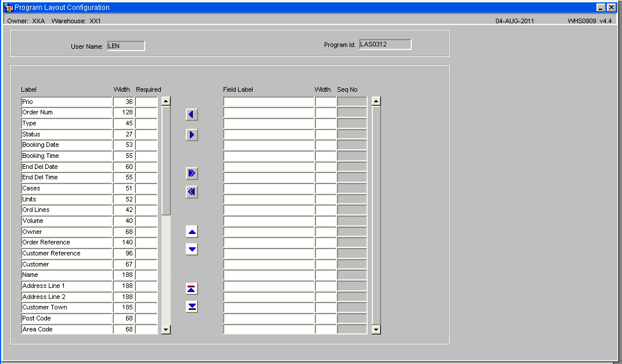Click the double left arrow remove-all button
This screenshot has width=622, height=364.
[x=192, y=192]
